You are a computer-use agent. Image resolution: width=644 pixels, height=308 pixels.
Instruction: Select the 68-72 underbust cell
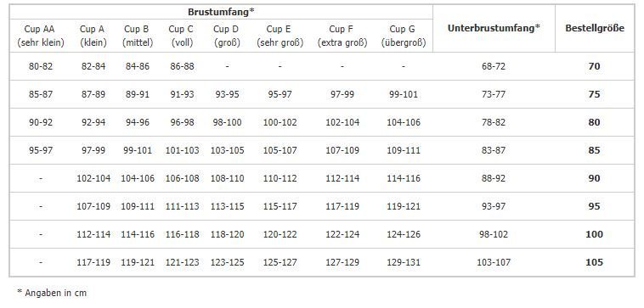click(x=494, y=66)
